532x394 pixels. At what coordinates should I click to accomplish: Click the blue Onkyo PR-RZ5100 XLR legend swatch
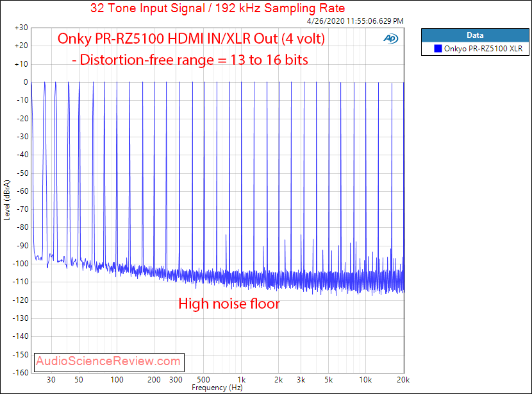pos(438,49)
